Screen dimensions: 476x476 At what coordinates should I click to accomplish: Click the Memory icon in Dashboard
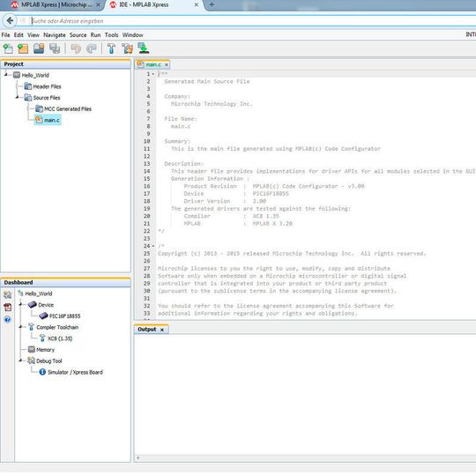[x=31, y=349]
